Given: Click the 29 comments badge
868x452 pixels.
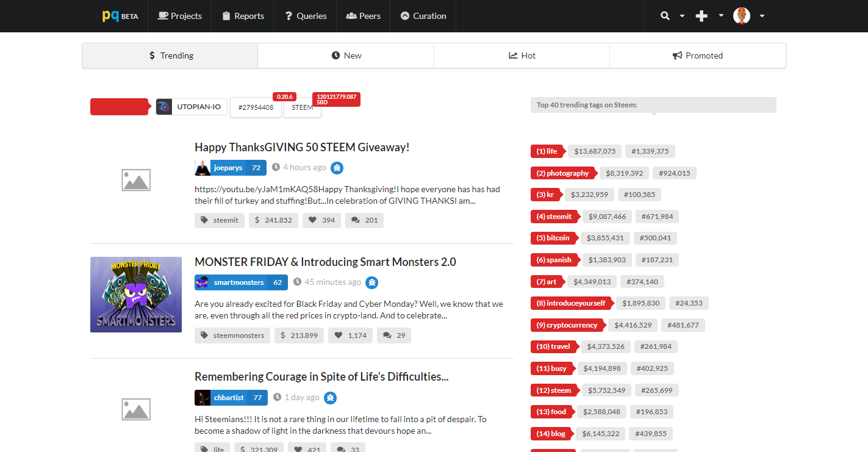Looking at the screenshot, I should coord(394,335).
